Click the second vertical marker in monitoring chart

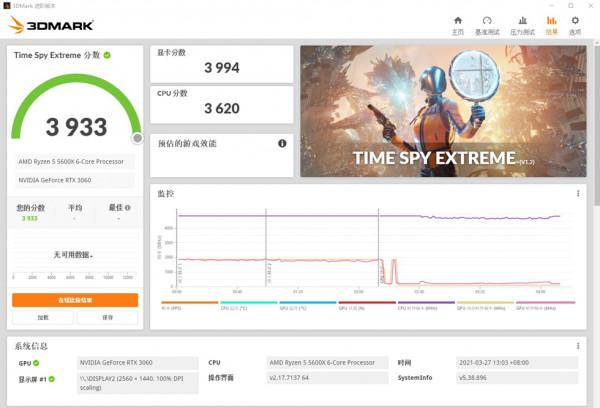[266, 248]
